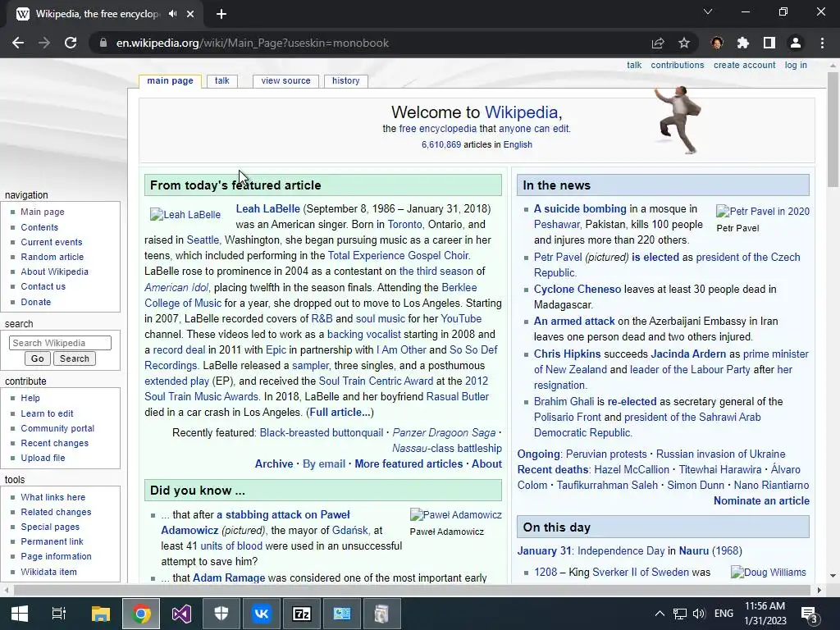The image size is (840, 630).
Task: Open the Donate link in navigation
Action: click(36, 302)
